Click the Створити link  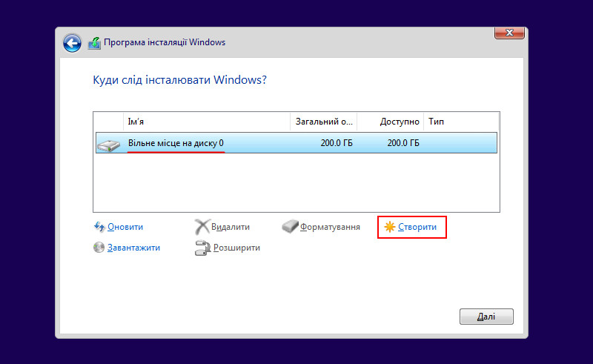(417, 227)
